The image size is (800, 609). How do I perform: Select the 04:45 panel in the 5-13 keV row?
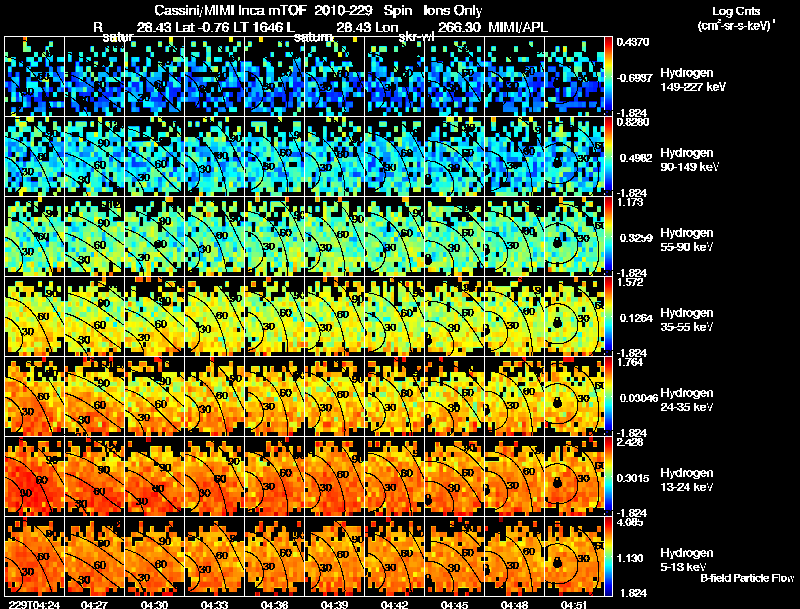pos(454,556)
